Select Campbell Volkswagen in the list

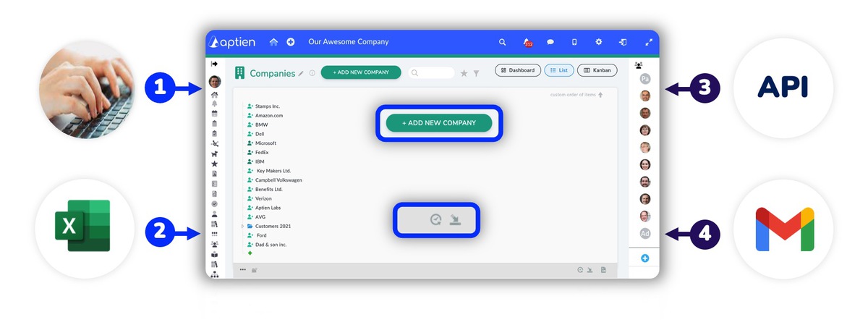pos(278,180)
